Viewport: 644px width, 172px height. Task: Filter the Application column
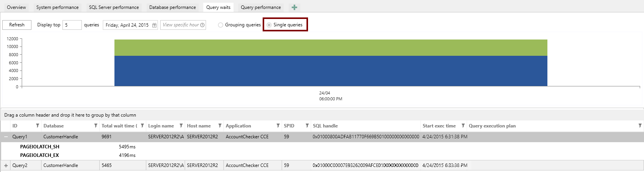coord(278,126)
